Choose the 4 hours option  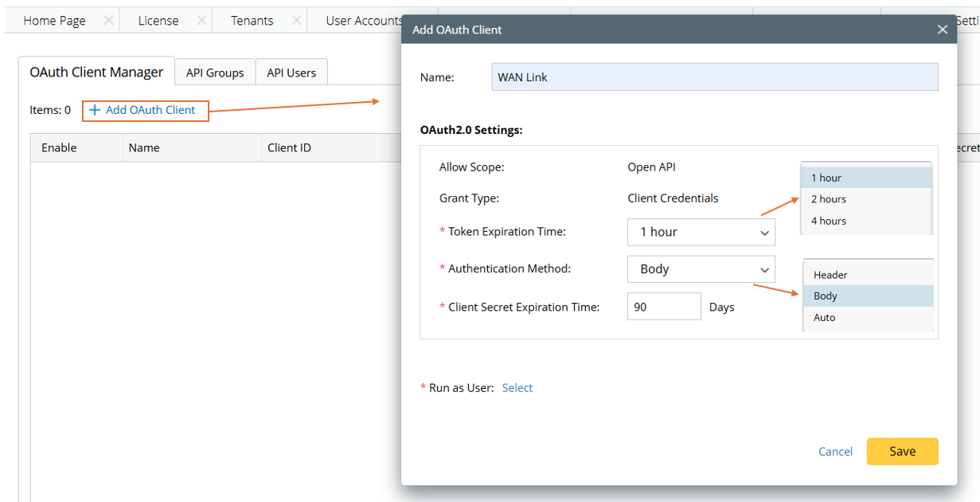coord(829,221)
